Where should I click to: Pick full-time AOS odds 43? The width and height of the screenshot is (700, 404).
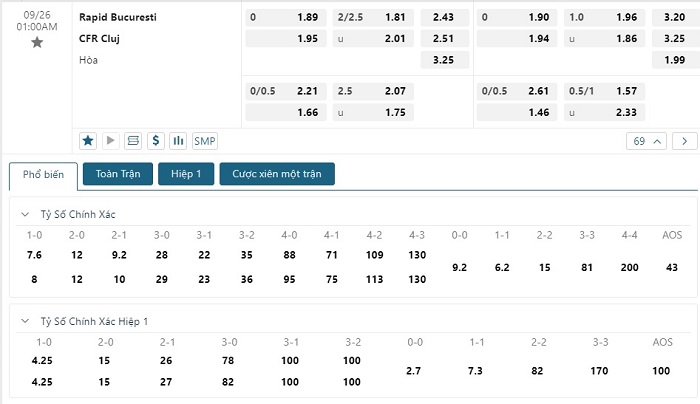pyautogui.click(x=672, y=267)
